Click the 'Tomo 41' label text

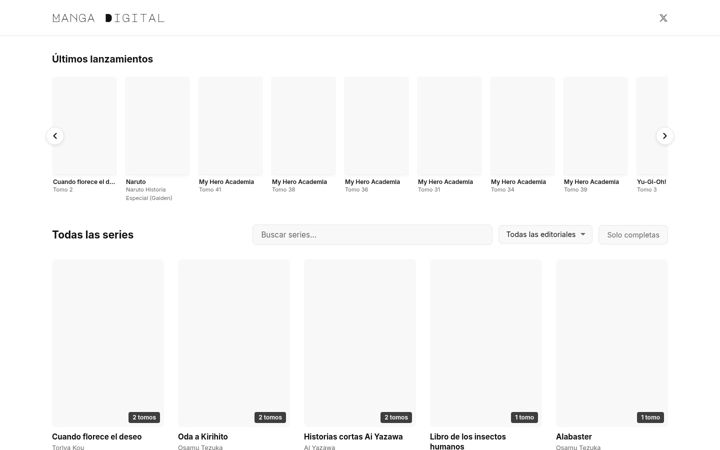pos(210,190)
